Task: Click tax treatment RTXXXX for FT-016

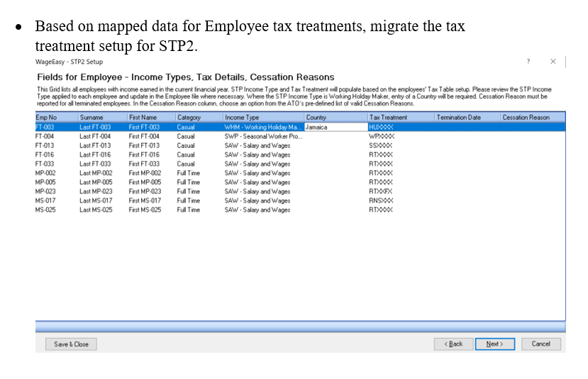Action: (x=381, y=154)
